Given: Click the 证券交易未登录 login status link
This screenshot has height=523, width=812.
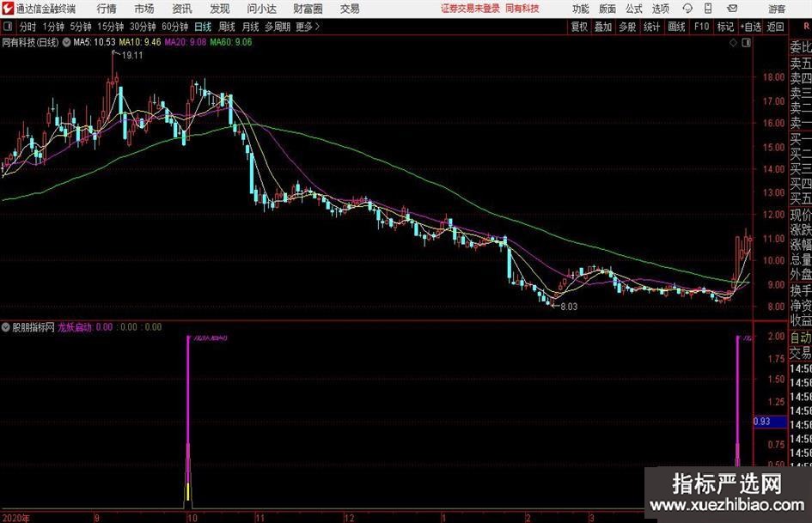Looking at the screenshot, I should [x=470, y=9].
